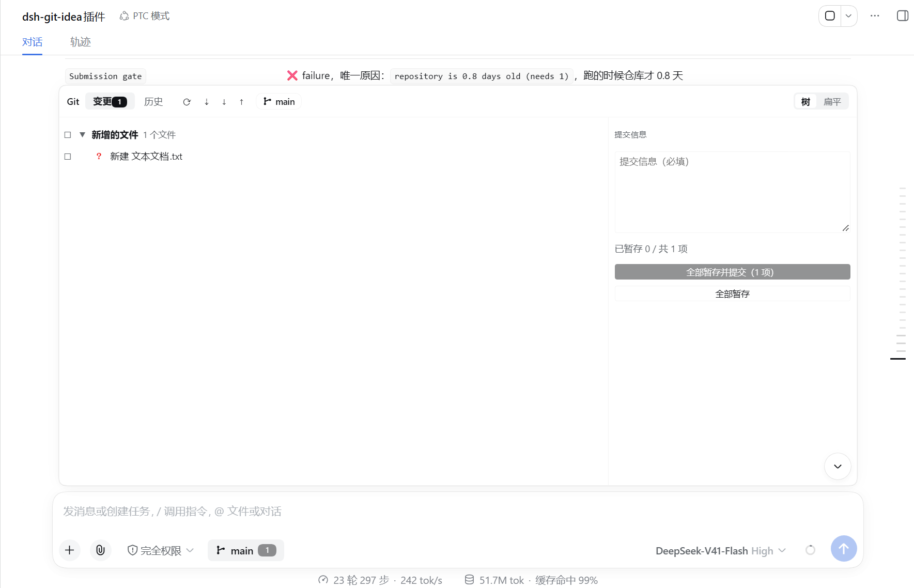The image size is (914, 588).
Task: Click the square stop icon at top right
Action: pos(830,16)
